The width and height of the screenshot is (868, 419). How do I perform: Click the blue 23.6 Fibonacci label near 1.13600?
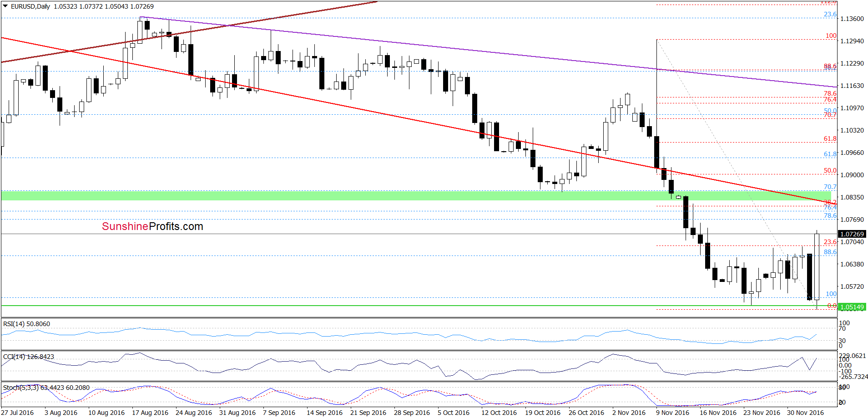(830, 14)
